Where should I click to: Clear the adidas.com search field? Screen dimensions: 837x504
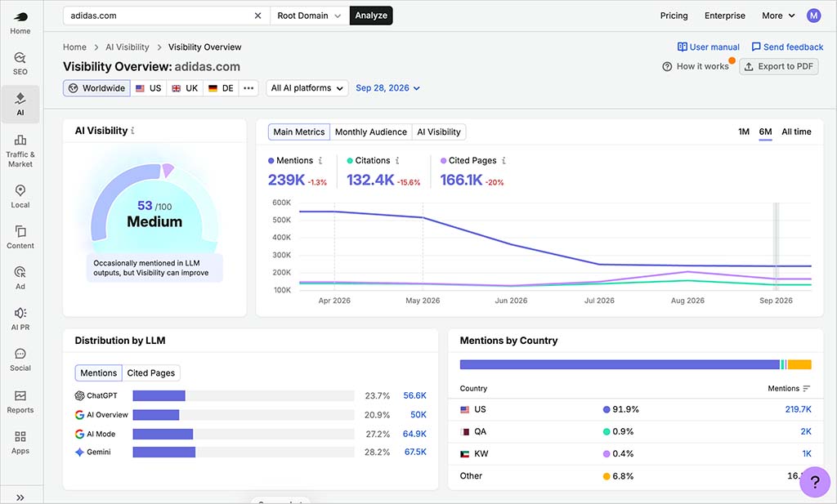pos(257,16)
